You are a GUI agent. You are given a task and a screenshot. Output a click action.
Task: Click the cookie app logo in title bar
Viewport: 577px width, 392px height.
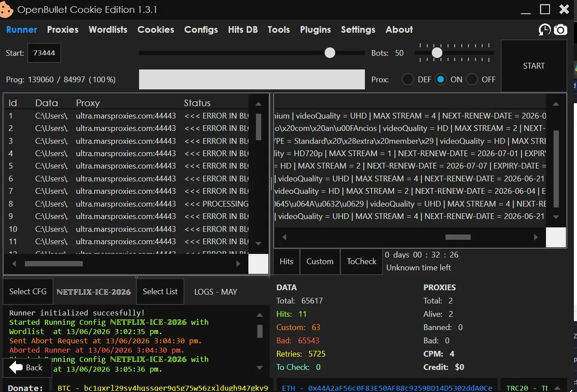tap(6, 9)
